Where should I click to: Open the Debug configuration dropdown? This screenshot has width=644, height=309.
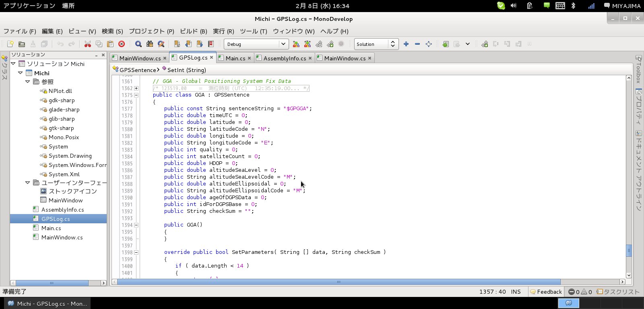(256, 44)
